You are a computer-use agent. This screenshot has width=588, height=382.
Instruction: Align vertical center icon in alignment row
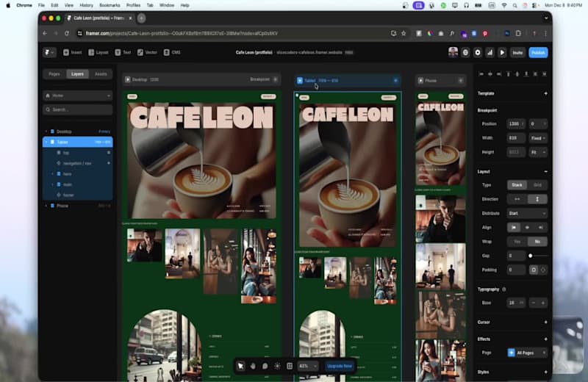click(517, 74)
